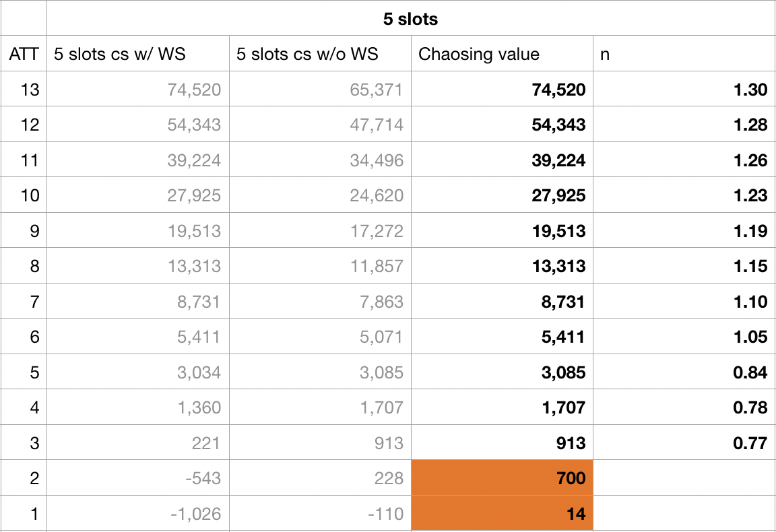Screen dimensions: 776x532
Task: Select the cell showing 65,371
Action: tap(320, 90)
